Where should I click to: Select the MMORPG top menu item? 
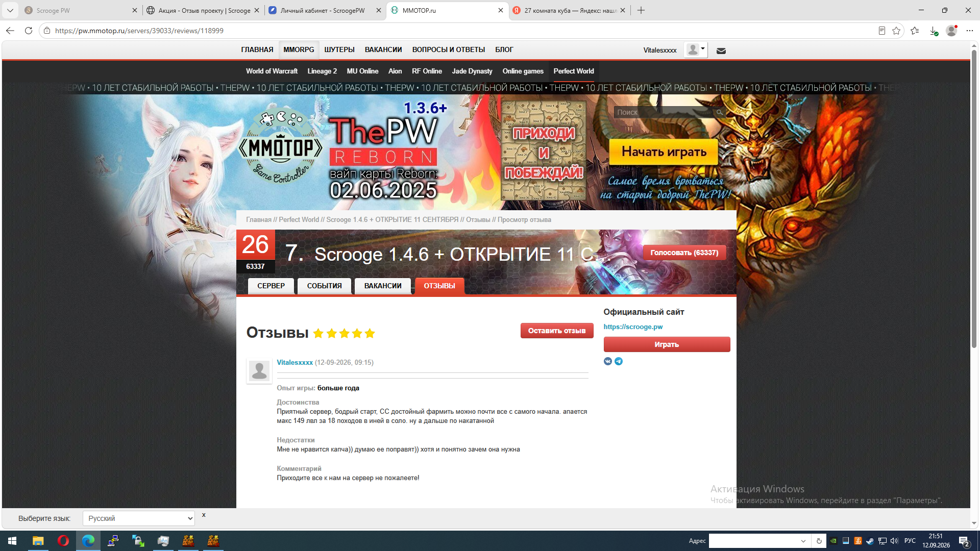pos(299,49)
